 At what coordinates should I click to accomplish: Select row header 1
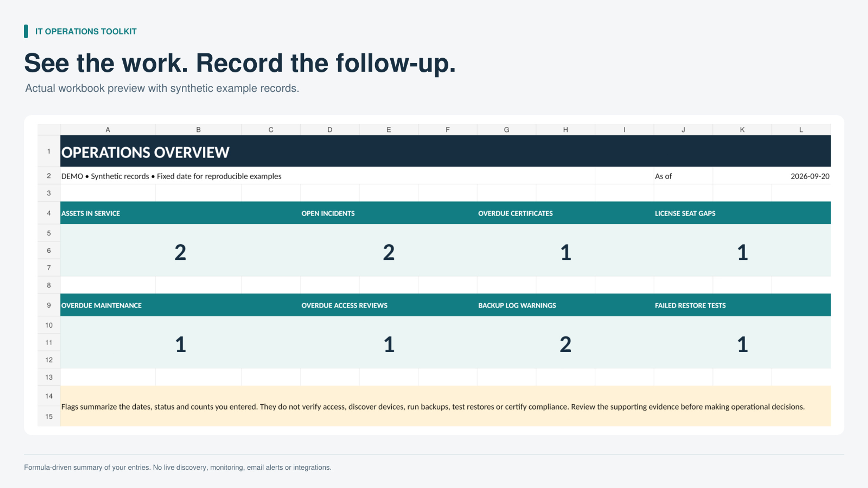point(49,151)
